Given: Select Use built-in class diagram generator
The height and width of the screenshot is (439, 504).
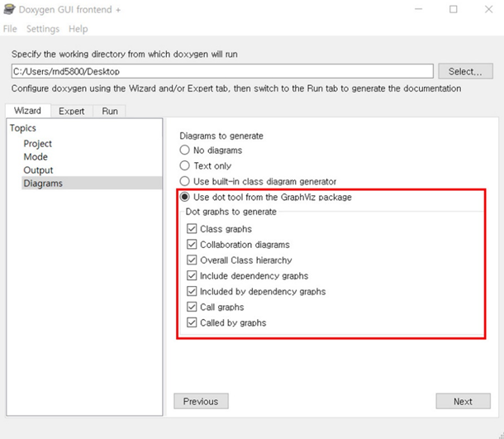Looking at the screenshot, I should 184,181.
